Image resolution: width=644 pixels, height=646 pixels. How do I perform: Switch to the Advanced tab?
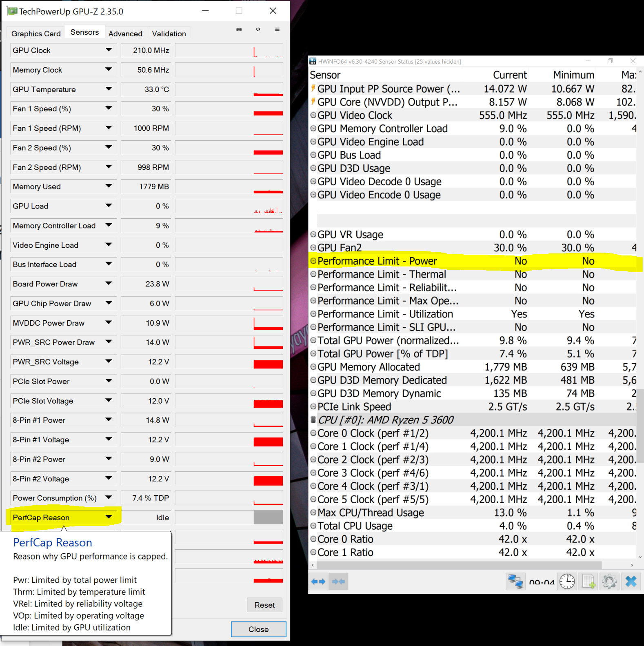pyautogui.click(x=125, y=33)
